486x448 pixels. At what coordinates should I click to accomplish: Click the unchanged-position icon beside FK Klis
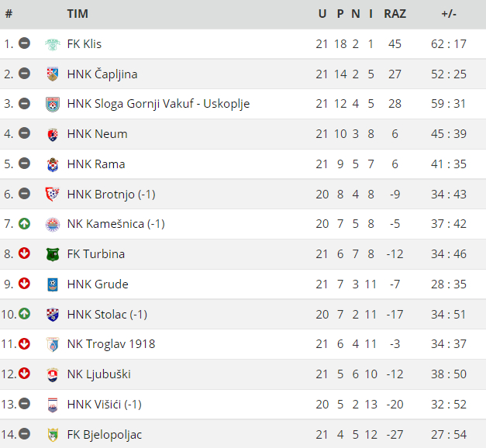(24, 43)
